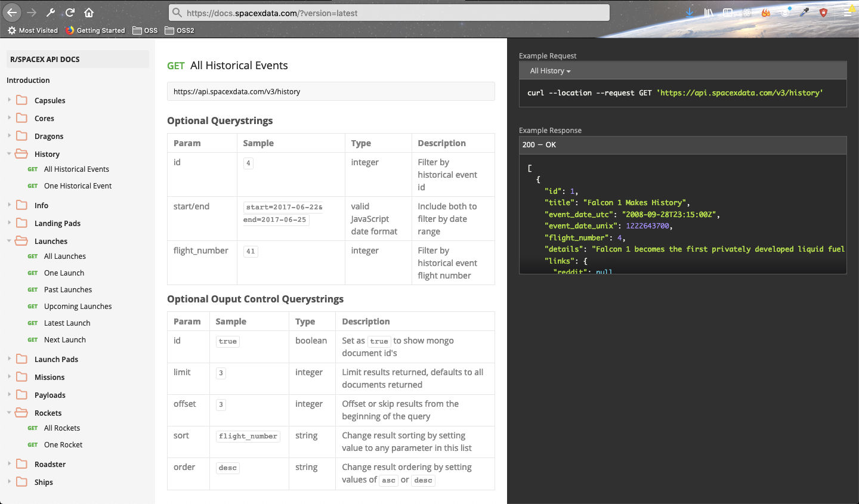Click the forward navigation arrow

pyautogui.click(x=32, y=13)
